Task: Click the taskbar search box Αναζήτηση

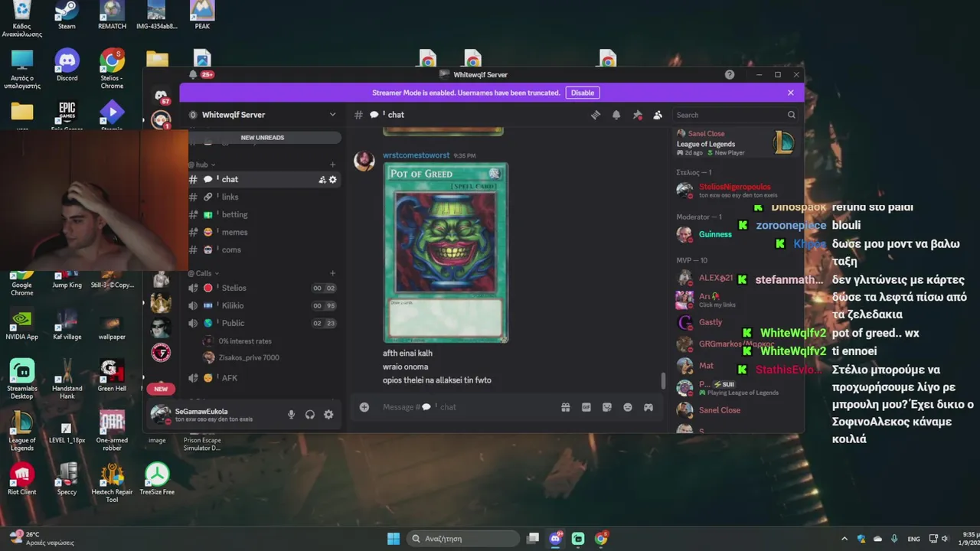Action: tap(462, 539)
